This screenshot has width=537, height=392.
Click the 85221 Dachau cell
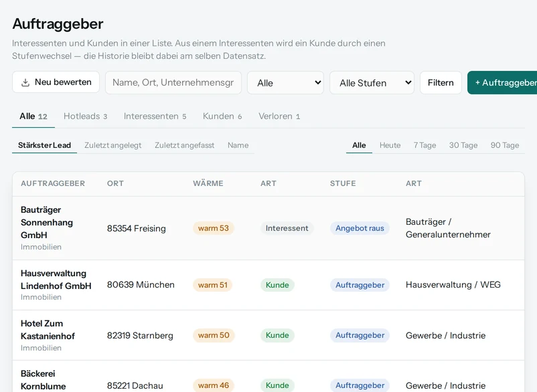135,385
